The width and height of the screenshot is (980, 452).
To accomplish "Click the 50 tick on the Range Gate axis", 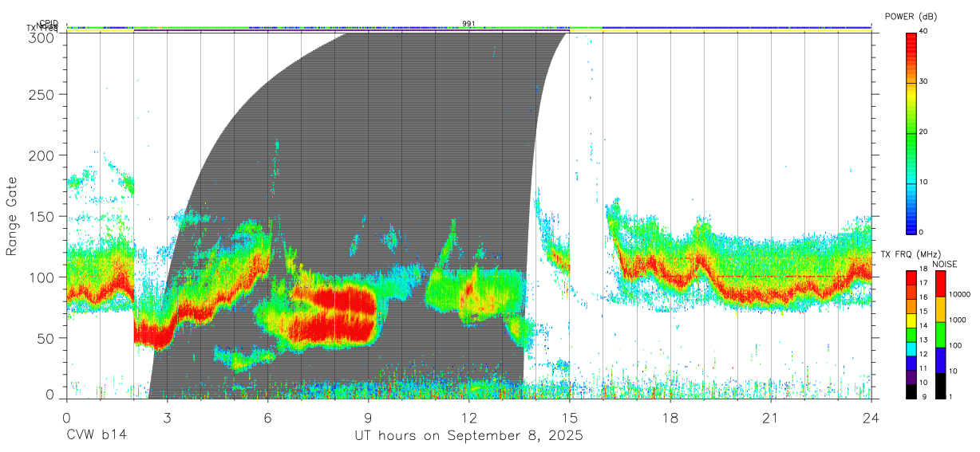I will pyautogui.click(x=46, y=338).
